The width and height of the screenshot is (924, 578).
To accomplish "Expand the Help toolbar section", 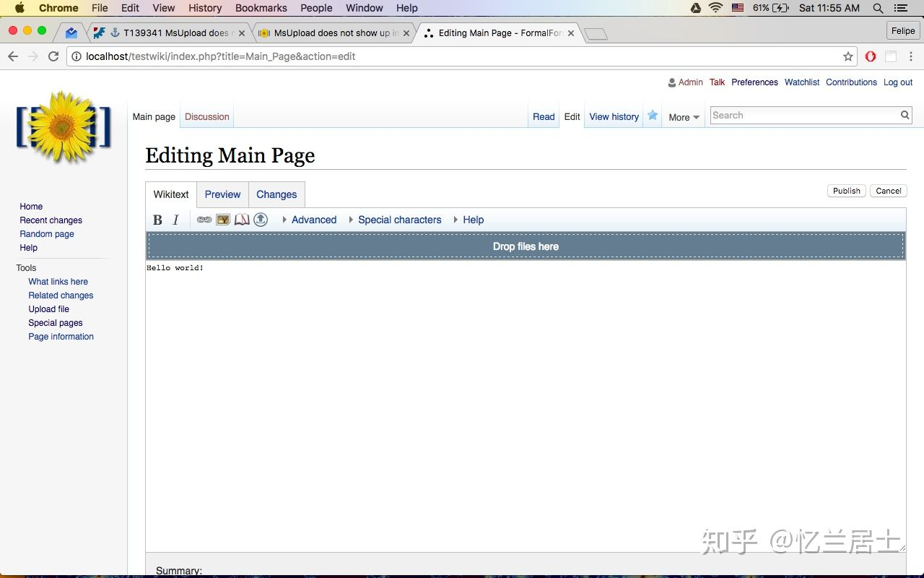I will (468, 220).
